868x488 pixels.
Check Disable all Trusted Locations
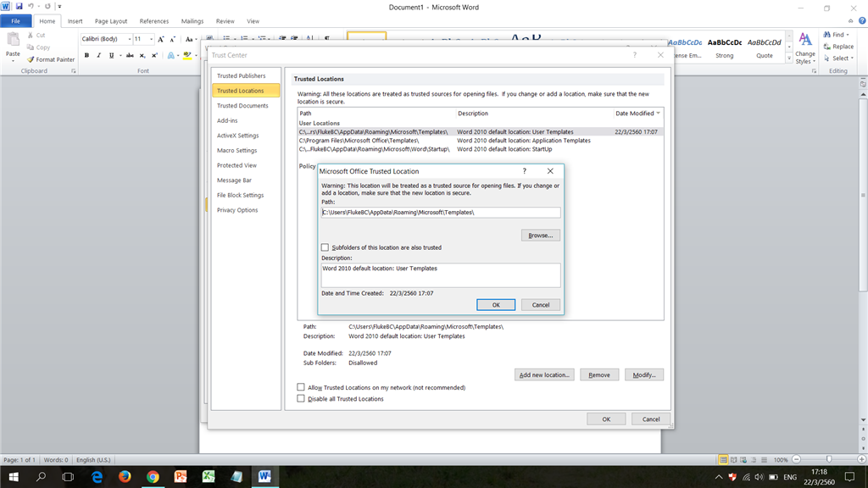point(301,398)
